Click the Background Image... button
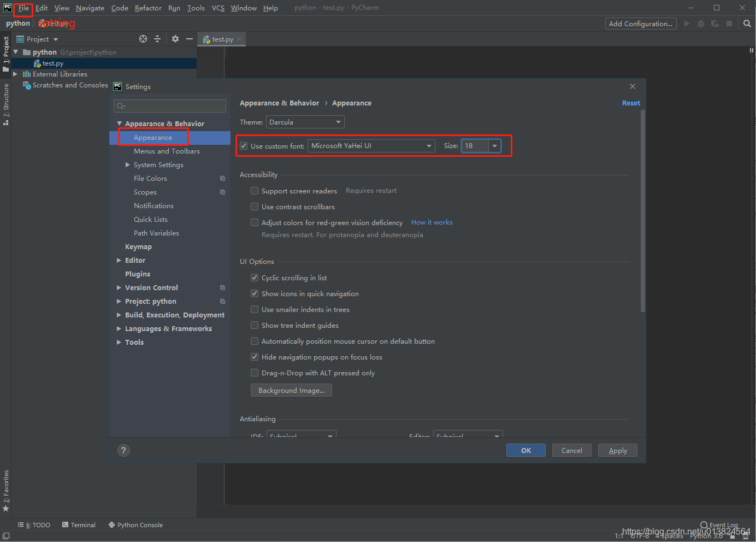 (291, 390)
